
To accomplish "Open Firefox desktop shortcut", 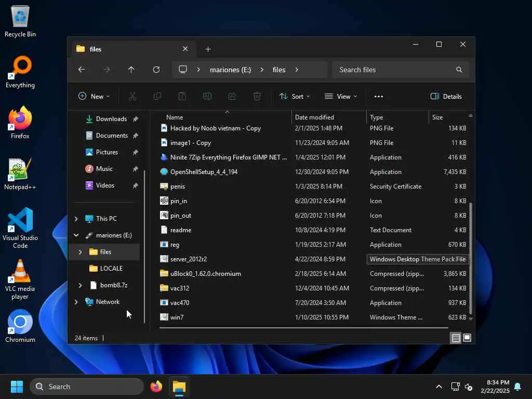I will pyautogui.click(x=20, y=123).
